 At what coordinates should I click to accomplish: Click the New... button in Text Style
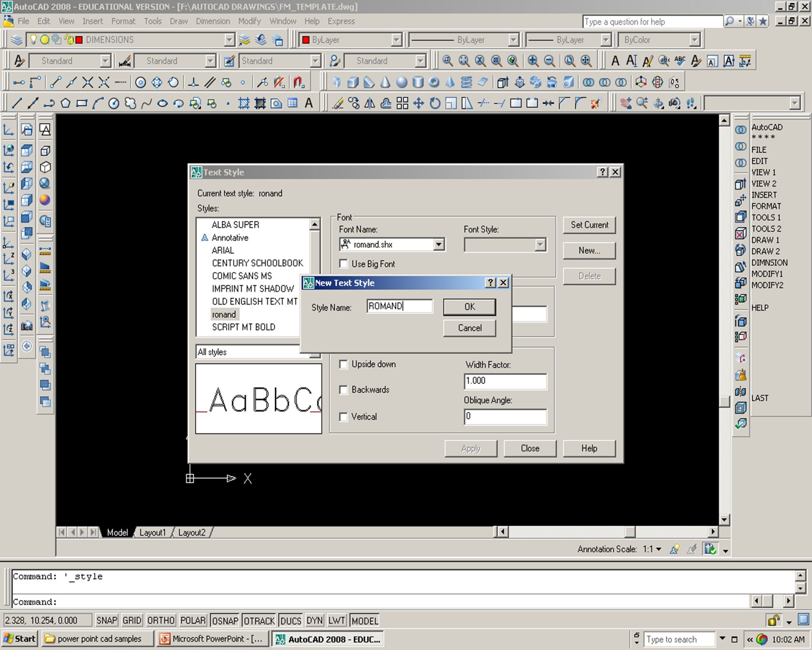pos(589,250)
